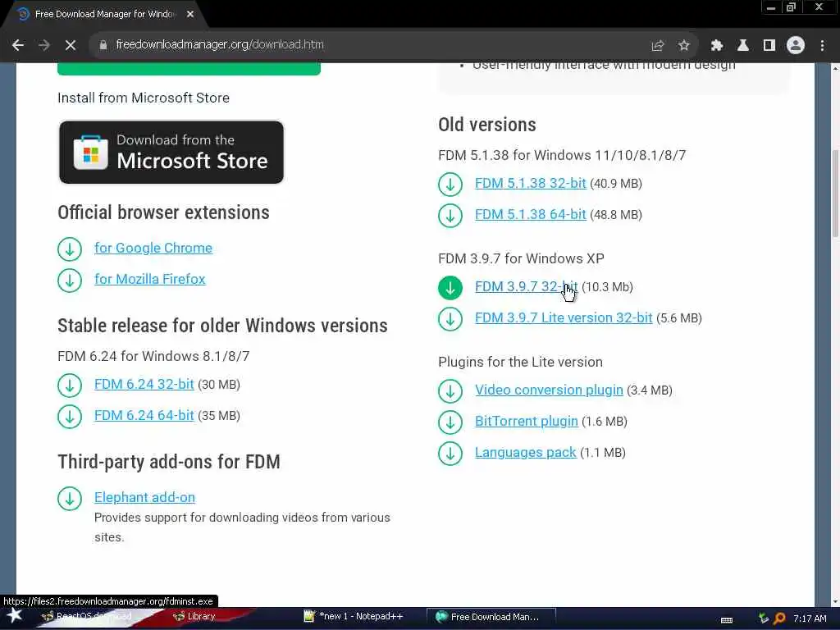
Task: Bookmark this page with the star icon
Action: [683, 46]
